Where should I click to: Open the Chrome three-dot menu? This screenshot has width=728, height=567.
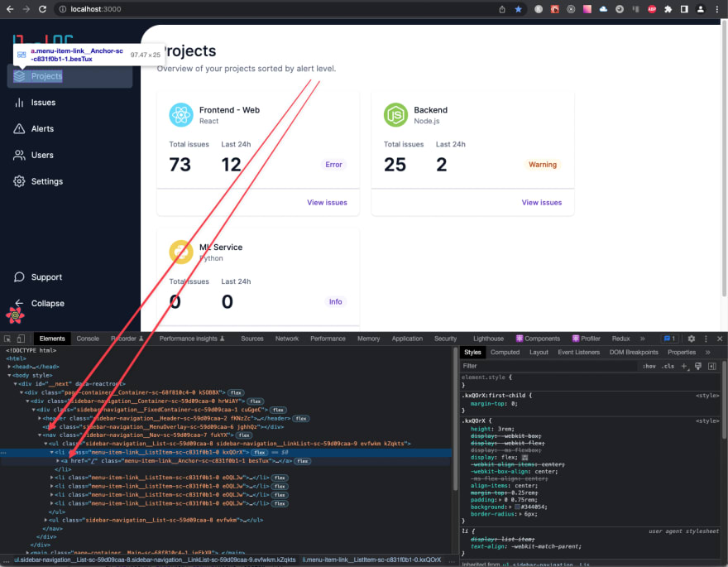click(x=717, y=9)
